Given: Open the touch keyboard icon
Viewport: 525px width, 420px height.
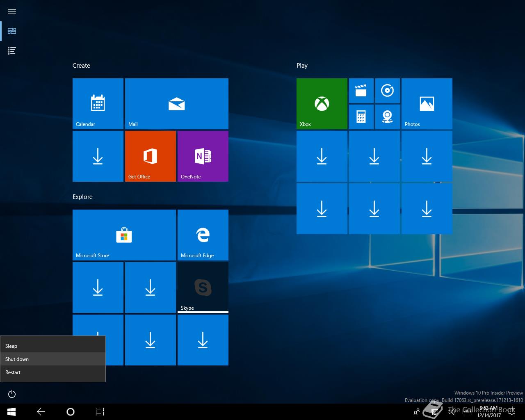Looking at the screenshot, I should [x=467, y=412].
